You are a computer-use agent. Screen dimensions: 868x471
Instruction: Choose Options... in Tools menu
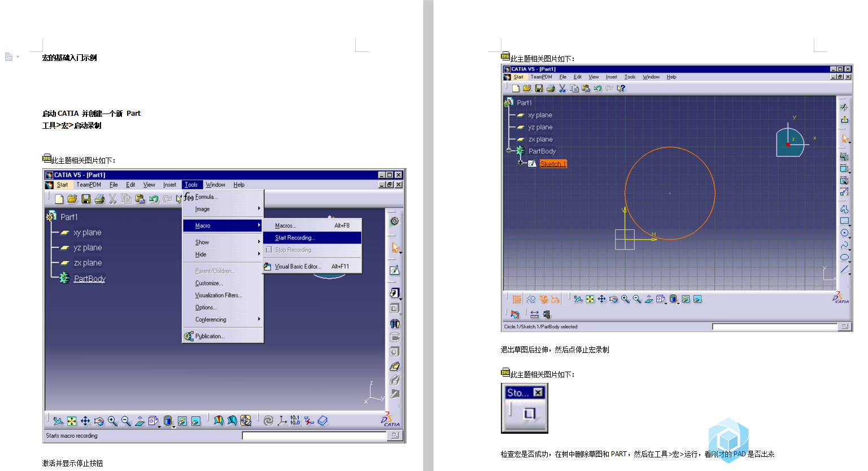[x=224, y=307]
